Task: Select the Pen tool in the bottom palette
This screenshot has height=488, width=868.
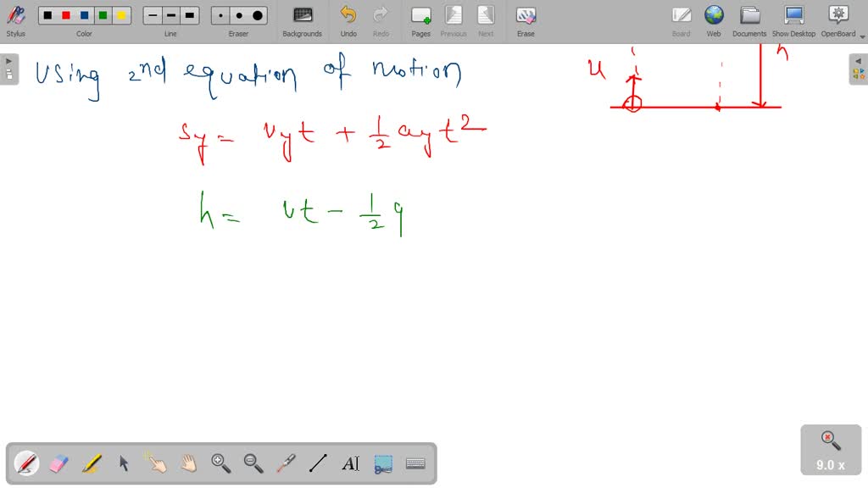Action: (x=27, y=463)
